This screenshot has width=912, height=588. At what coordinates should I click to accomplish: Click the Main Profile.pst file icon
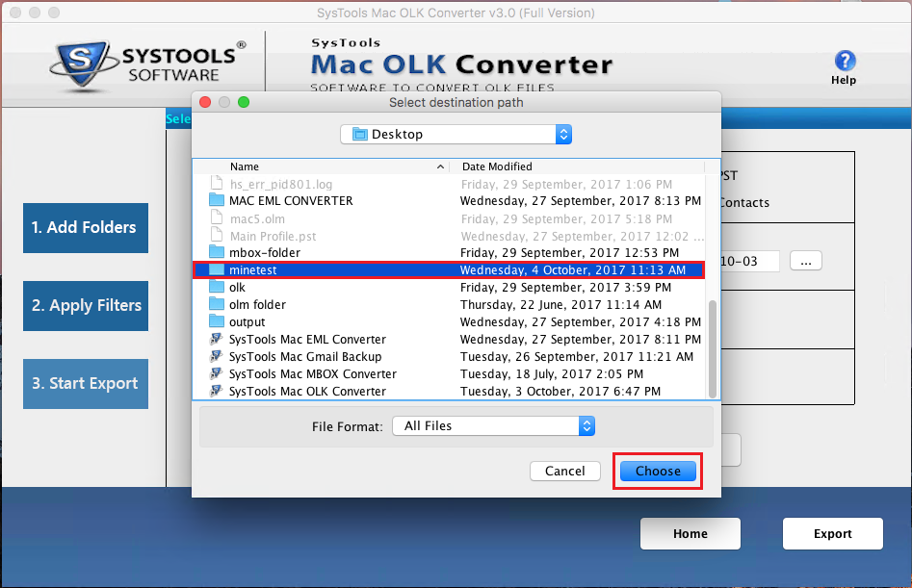tap(217, 236)
